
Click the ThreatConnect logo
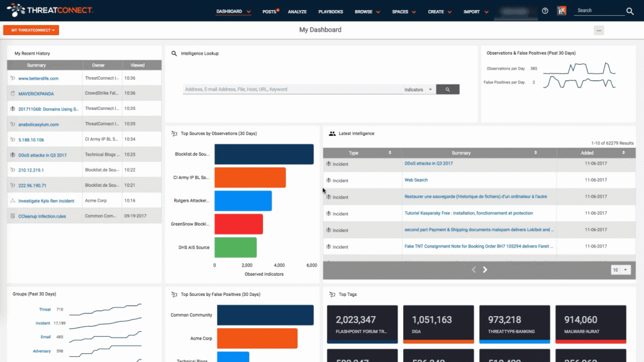[50, 10]
